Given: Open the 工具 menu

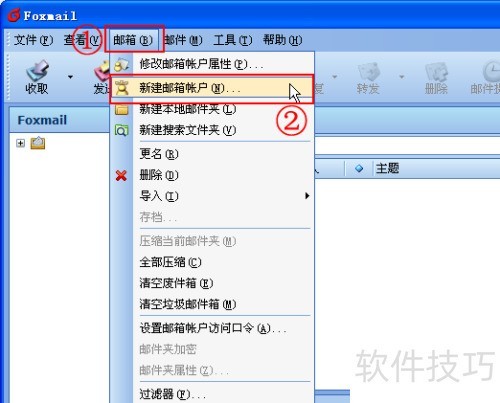Looking at the screenshot, I should 233,40.
